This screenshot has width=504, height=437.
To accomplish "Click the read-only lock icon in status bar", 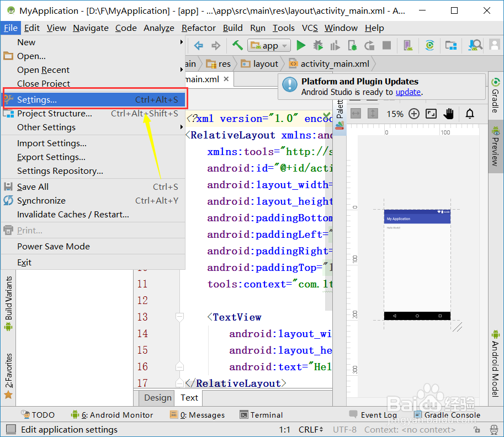I will point(478,430).
